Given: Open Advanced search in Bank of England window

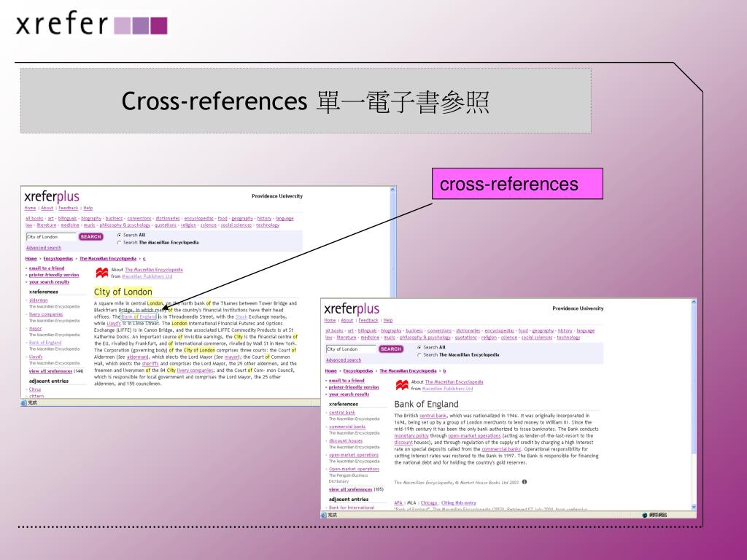Looking at the screenshot, I should [344, 360].
